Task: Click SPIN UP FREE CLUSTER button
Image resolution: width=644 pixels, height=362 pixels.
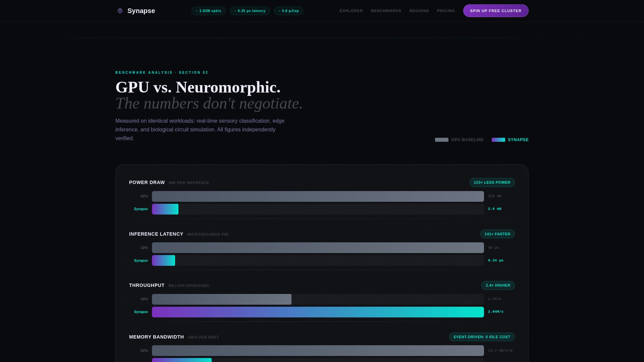Action: pos(495,11)
